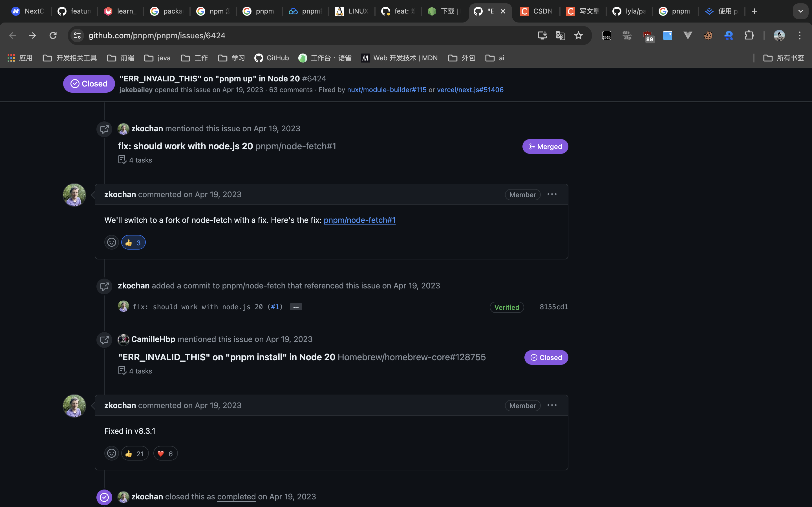Follow the completed link in the close event
Viewport: 812px width, 507px height.
coord(236,497)
